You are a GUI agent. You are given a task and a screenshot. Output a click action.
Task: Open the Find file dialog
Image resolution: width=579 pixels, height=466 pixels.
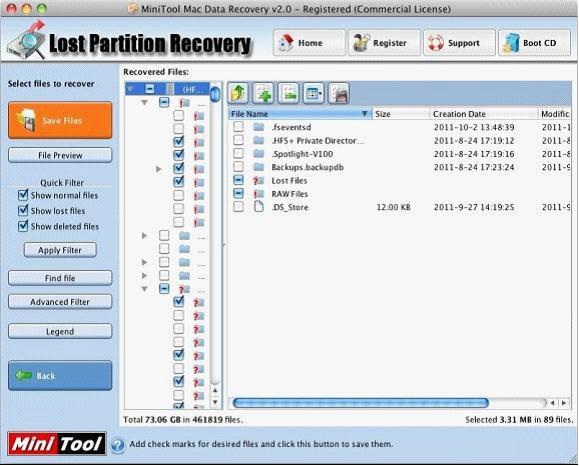60,278
